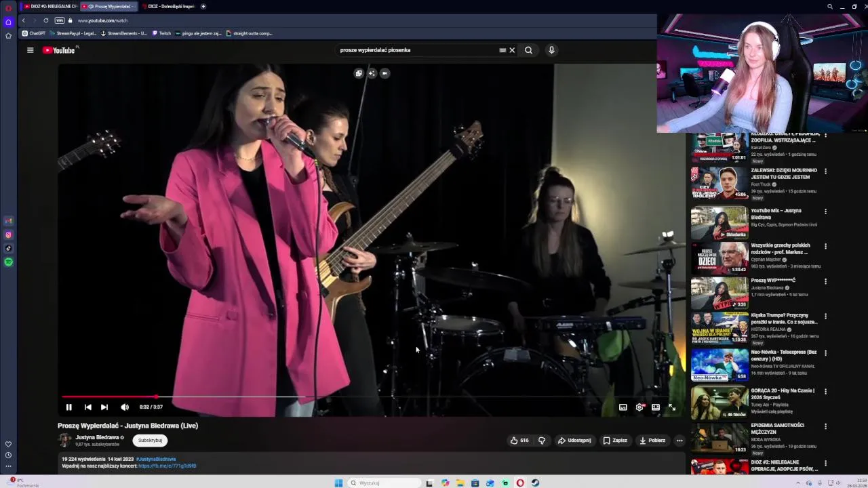Screen dimensions: 868x488
Task: Save the video with Zapisz
Action: pos(615,441)
